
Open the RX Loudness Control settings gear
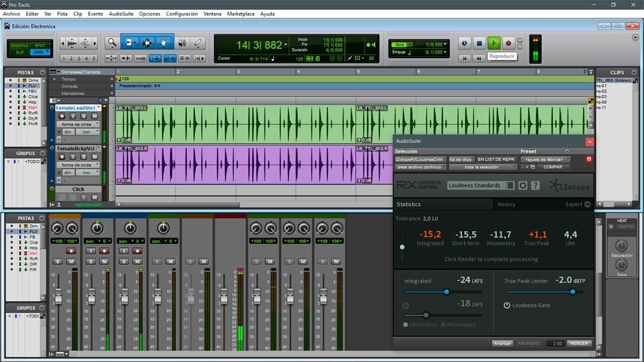(x=522, y=186)
